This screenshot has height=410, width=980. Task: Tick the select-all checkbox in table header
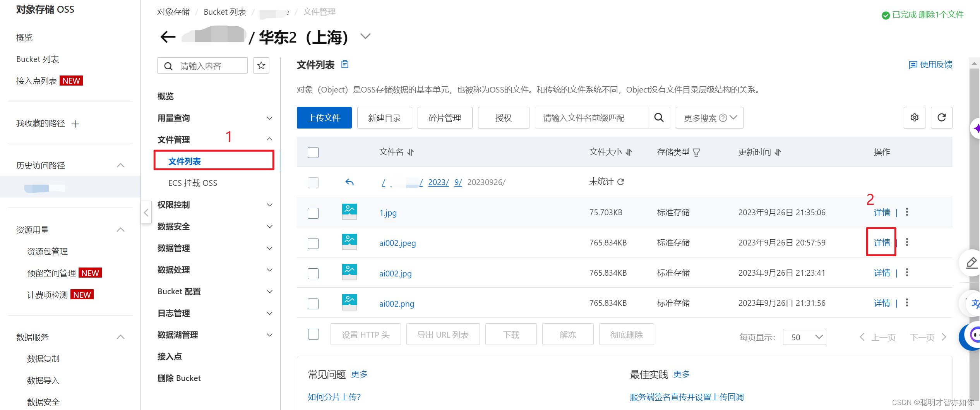pos(313,153)
